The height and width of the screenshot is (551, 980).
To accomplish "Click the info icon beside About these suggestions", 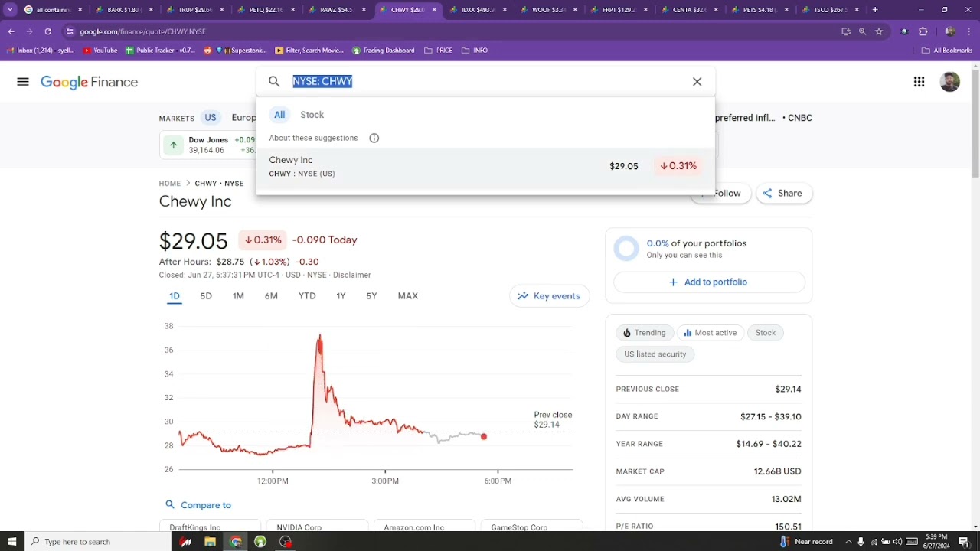I will (374, 138).
